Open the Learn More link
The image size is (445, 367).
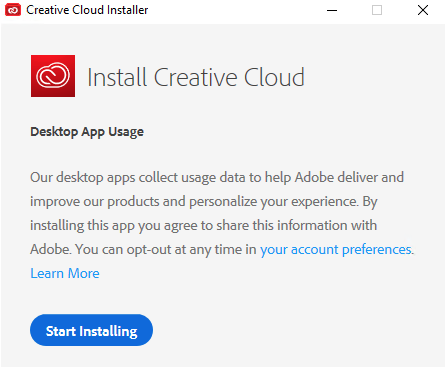coord(65,273)
